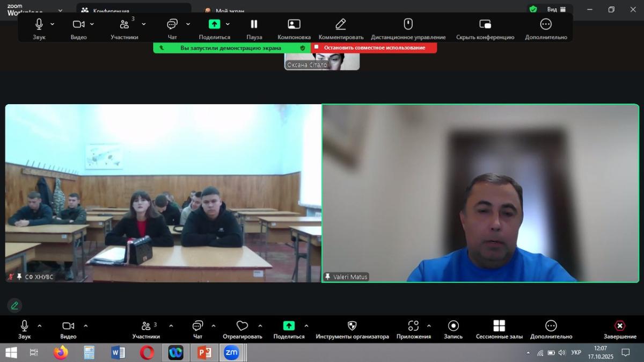The image size is (644, 362).
Task: Open Opera browser from the taskbar
Action: click(147, 353)
